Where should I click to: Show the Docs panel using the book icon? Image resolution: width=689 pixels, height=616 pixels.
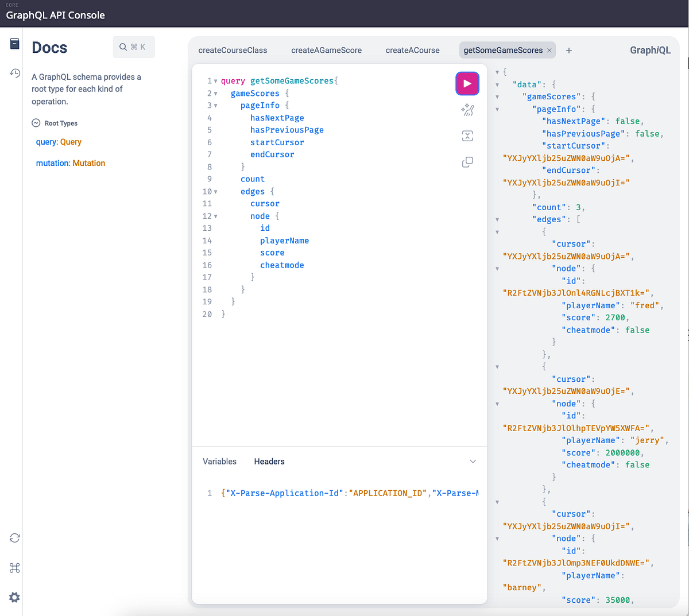point(14,43)
